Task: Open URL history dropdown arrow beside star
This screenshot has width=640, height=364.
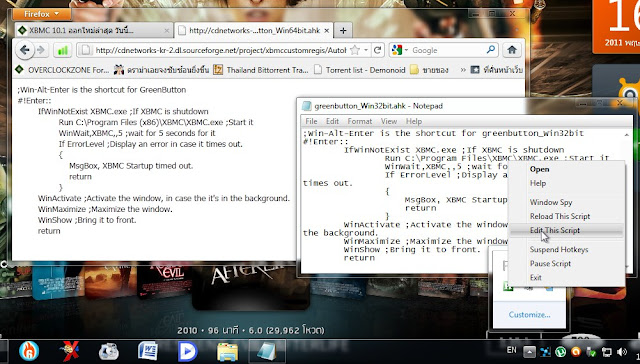Action: point(366,50)
